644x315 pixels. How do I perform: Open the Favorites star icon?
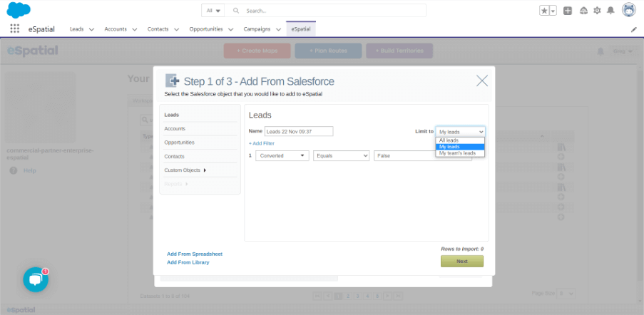544,11
